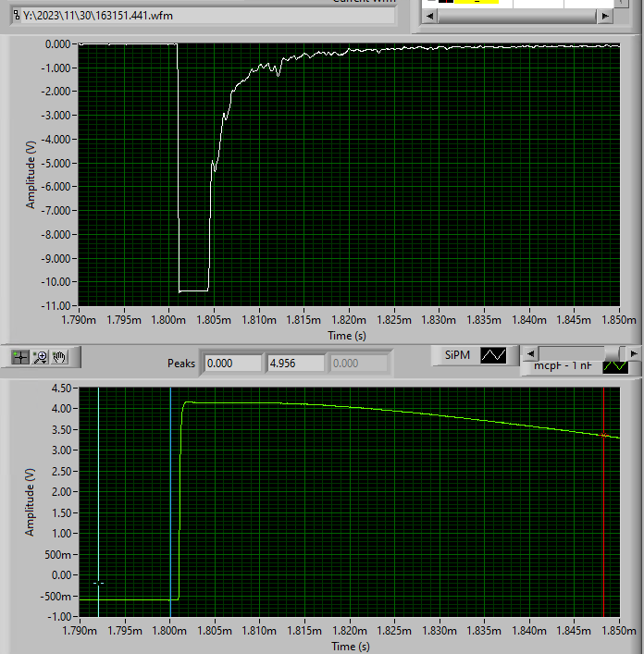This screenshot has height=654, width=644.
Task: Click the 500m tick label on lower Y axis
Action: point(60,555)
